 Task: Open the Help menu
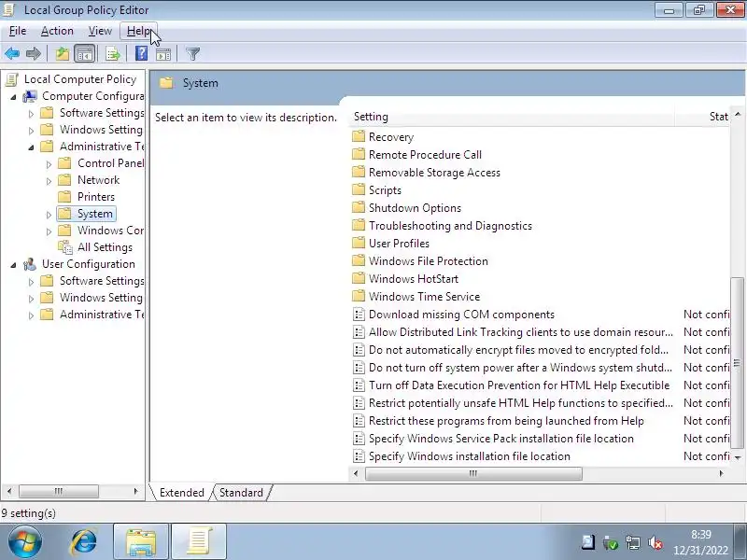point(138,31)
